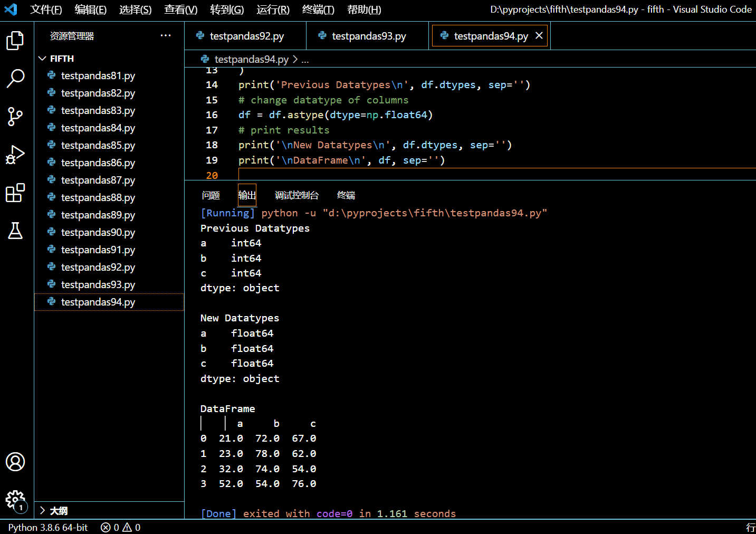This screenshot has width=756, height=534.
Task: Open testpandas83.py in explorer
Action: [109, 110]
